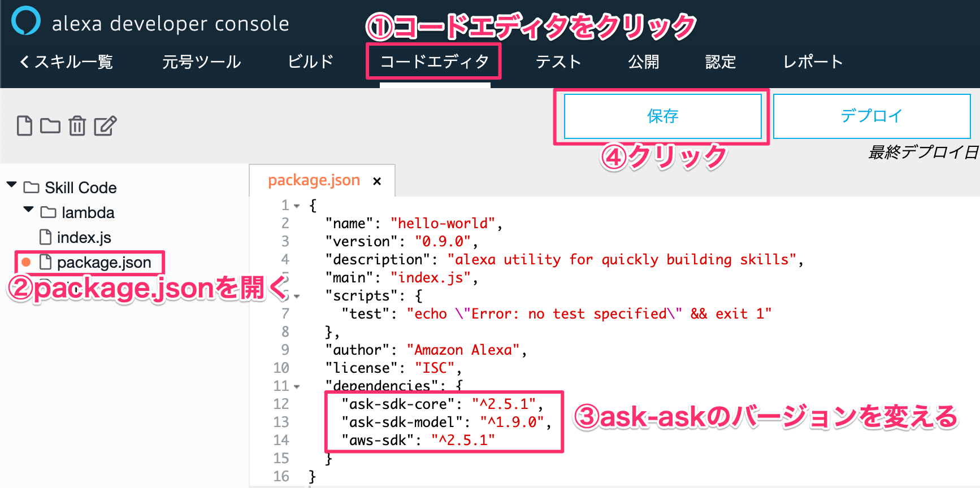Click the 保存 button

[663, 116]
